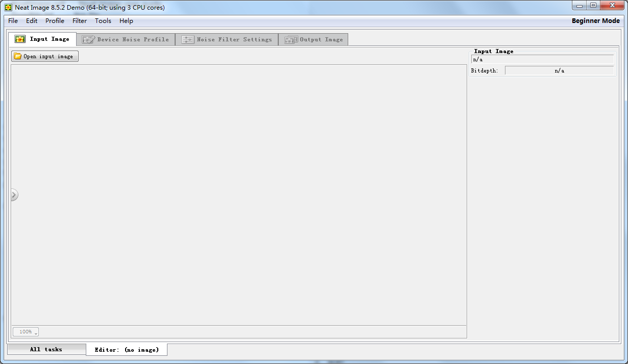Click the "Input Image" info panel heading
The width and height of the screenshot is (628, 364).
pos(494,51)
